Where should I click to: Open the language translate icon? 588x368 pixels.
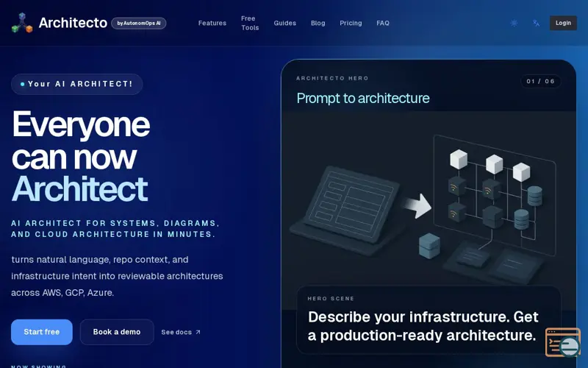tap(536, 23)
